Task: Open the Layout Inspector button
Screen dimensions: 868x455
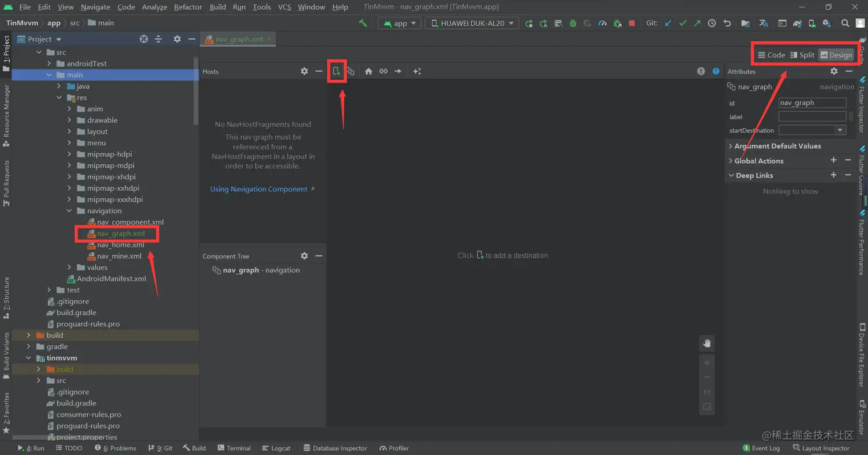Action: tap(821, 448)
